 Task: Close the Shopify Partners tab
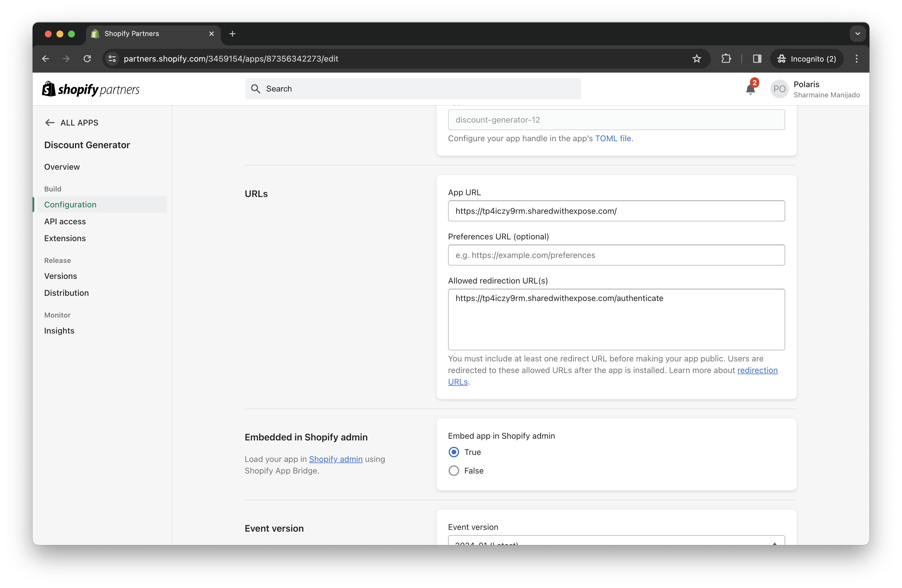[x=212, y=34]
